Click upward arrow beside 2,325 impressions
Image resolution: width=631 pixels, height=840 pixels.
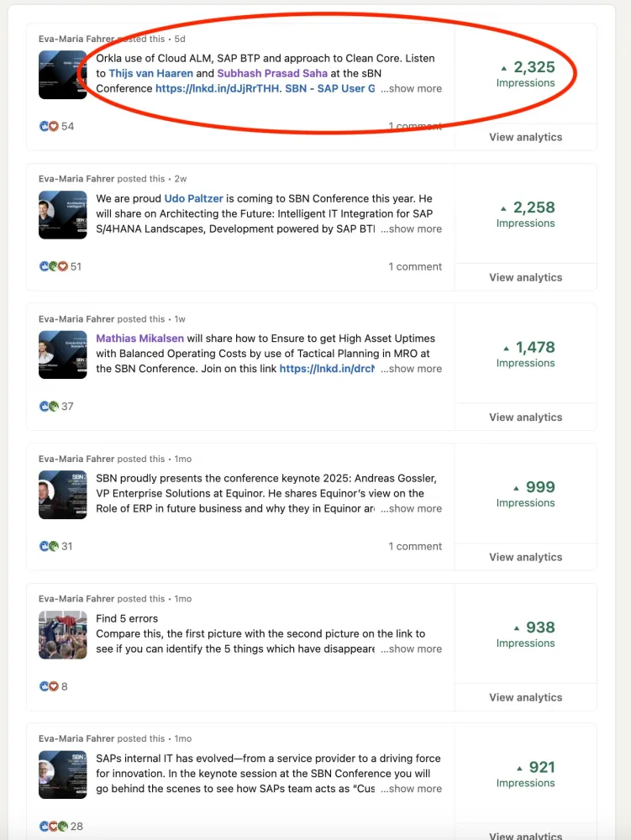[503, 68]
